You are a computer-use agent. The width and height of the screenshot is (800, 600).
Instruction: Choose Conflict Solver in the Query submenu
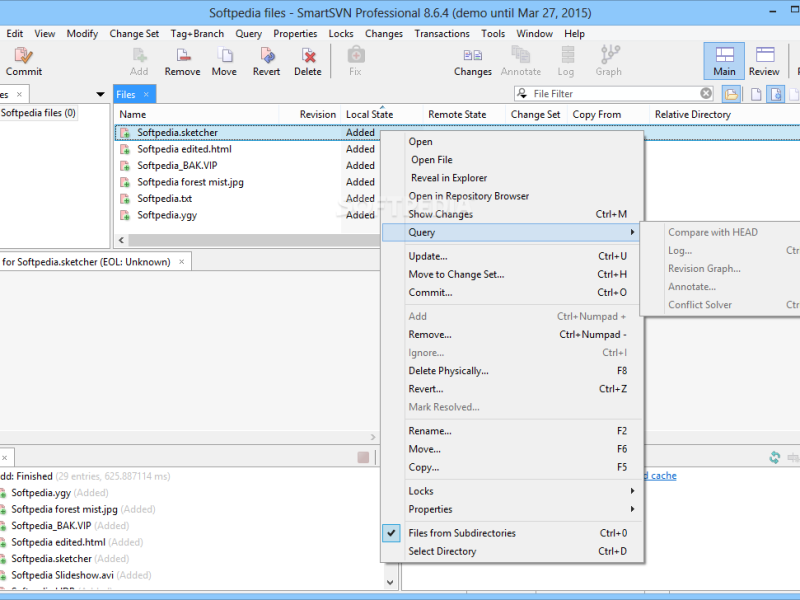pyautogui.click(x=720, y=305)
